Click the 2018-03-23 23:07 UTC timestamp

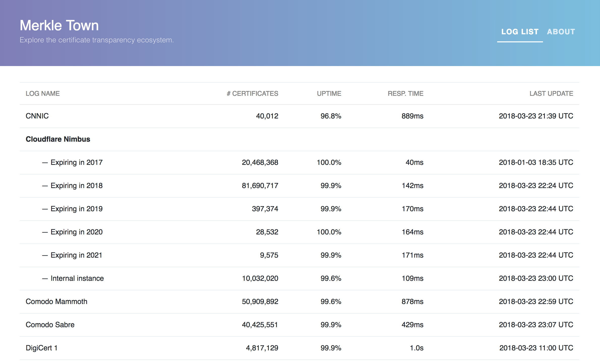point(536,325)
